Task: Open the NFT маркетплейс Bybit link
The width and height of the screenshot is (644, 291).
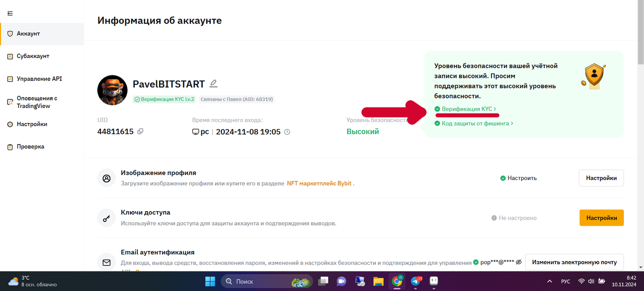Action: (x=319, y=183)
